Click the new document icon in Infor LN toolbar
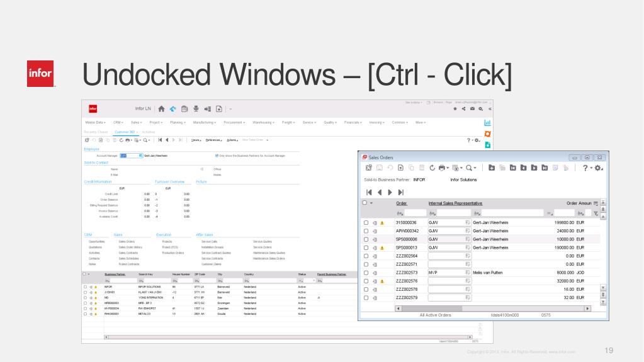The image size is (644, 362). click(x=219, y=109)
